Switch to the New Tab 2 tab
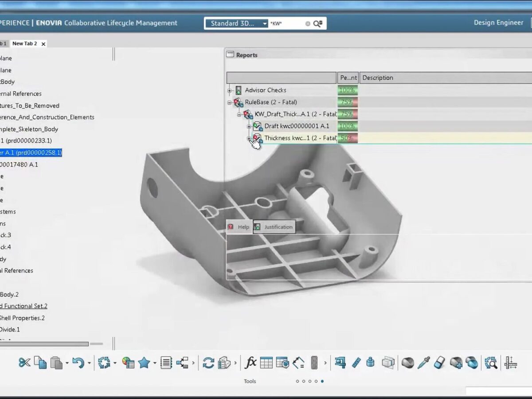 point(25,43)
